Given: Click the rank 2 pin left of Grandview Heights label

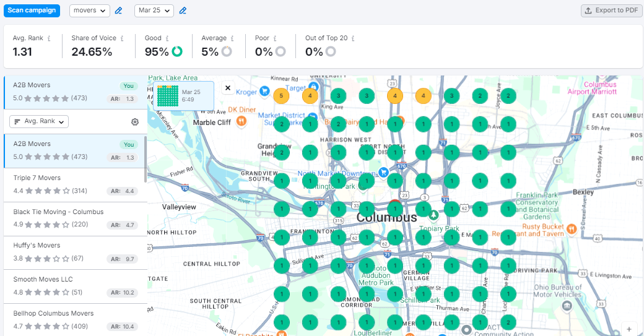Looking at the screenshot, I should point(281,153).
